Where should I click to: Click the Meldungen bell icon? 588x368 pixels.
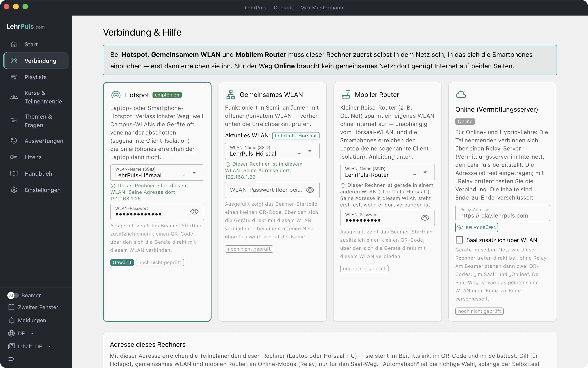11,320
